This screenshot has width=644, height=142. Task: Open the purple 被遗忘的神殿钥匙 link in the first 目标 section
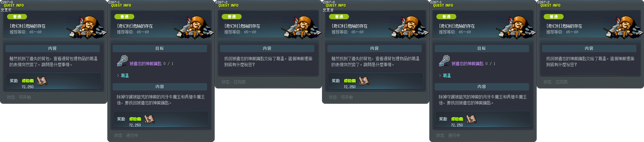pyautogui.click(x=145, y=64)
